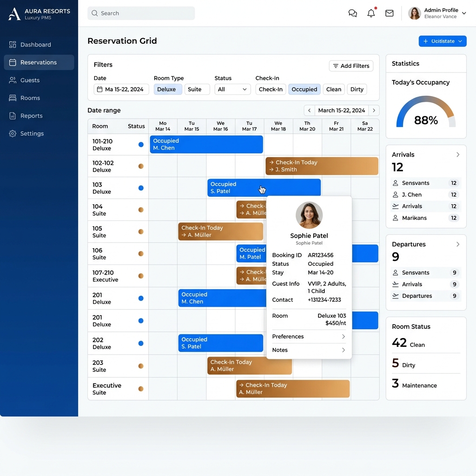Toggle the Occupied filter chip

[304, 89]
